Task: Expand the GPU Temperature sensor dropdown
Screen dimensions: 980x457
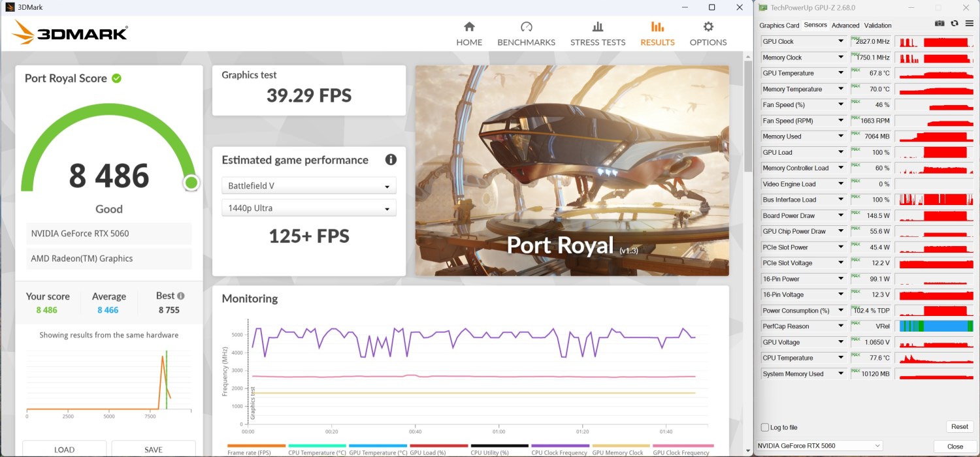Action: 841,73
